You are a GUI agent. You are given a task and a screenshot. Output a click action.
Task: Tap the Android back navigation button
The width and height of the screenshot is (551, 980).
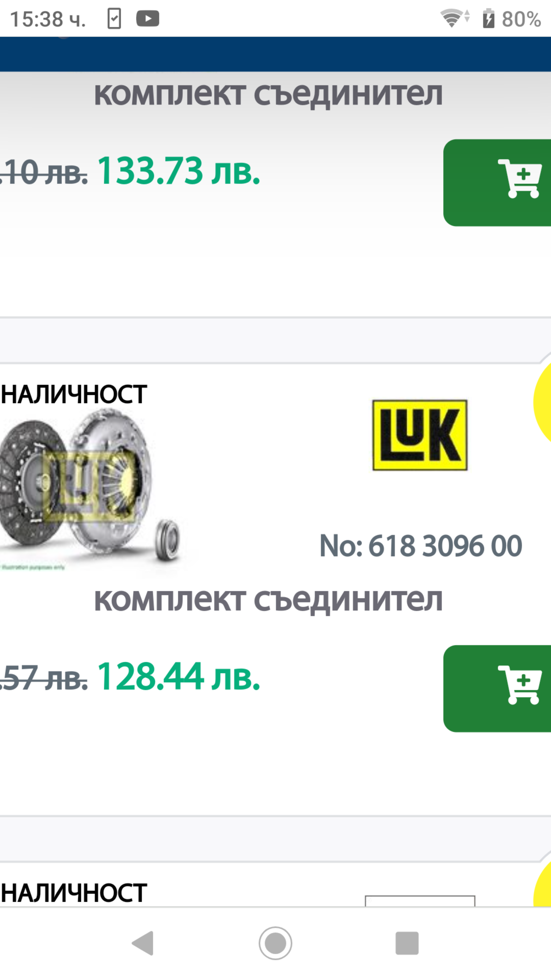[143, 943]
